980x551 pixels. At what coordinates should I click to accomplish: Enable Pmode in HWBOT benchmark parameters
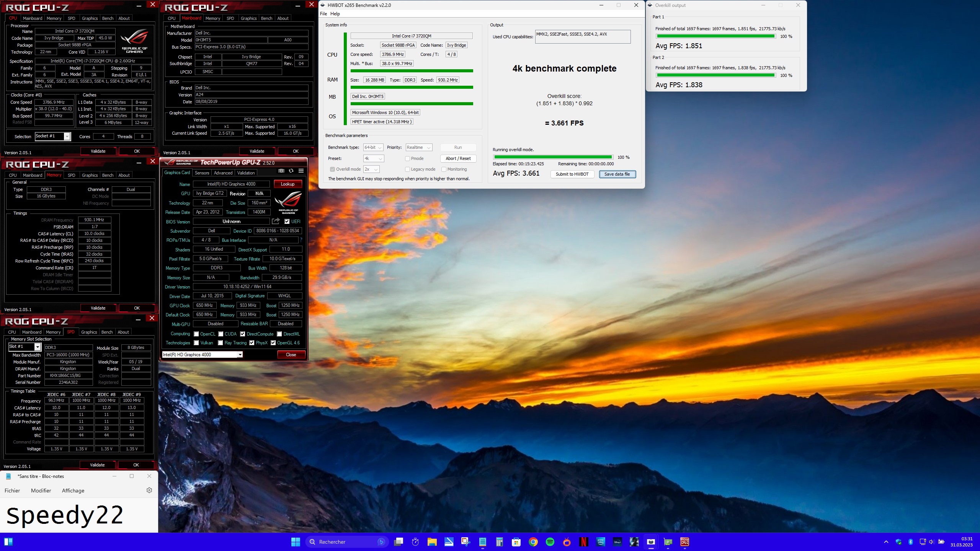click(x=408, y=158)
